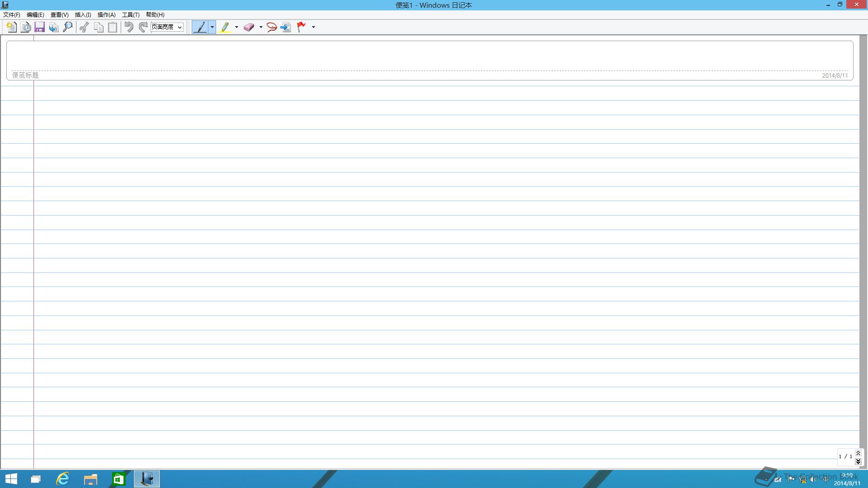Open the 帮助(H) menu
868x488 pixels.
point(155,15)
